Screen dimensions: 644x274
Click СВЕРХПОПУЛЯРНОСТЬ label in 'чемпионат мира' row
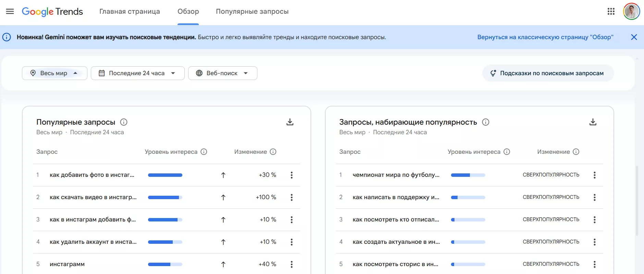pos(551,175)
